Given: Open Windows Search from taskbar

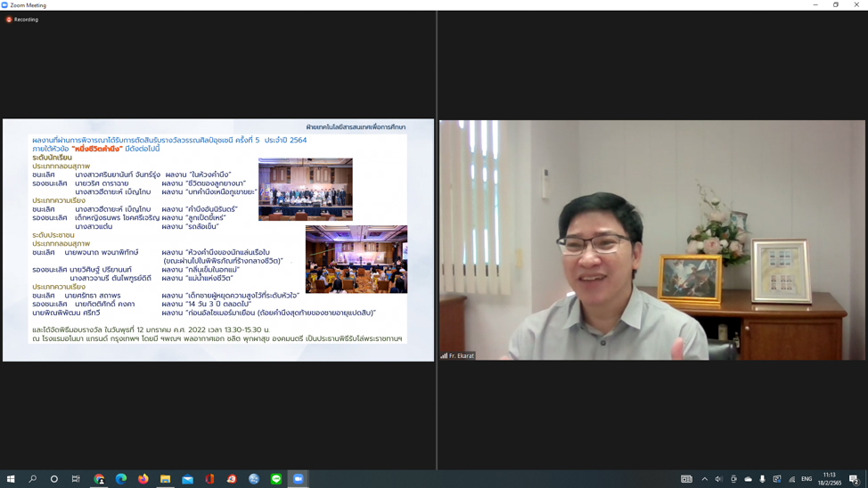Looking at the screenshot, I should (33, 479).
